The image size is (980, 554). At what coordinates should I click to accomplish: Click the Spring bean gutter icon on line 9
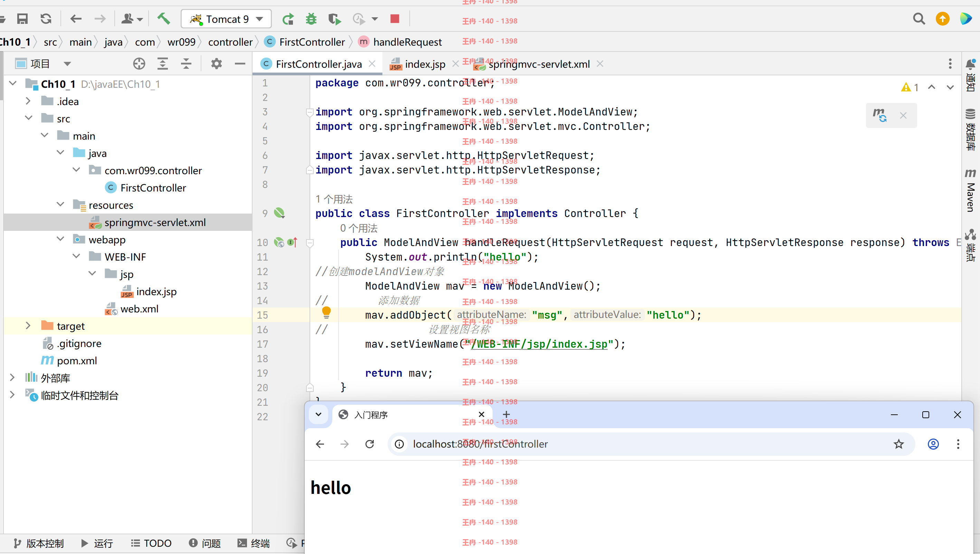click(x=279, y=213)
